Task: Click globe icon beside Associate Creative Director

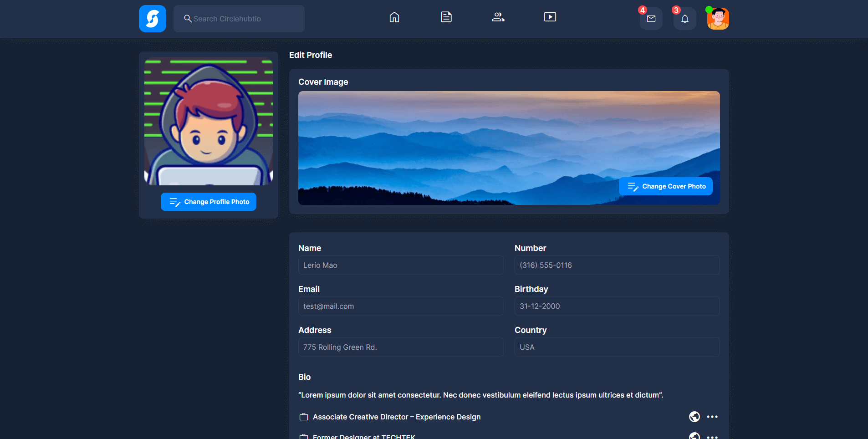Action: point(694,417)
